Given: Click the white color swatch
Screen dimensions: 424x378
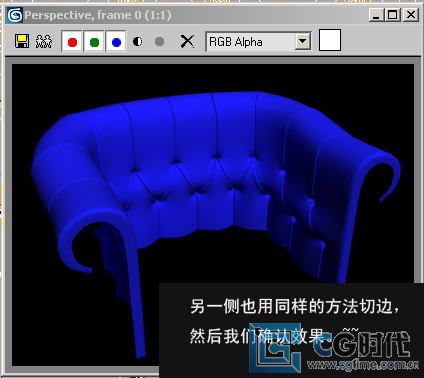Looking at the screenshot, I should [330, 40].
